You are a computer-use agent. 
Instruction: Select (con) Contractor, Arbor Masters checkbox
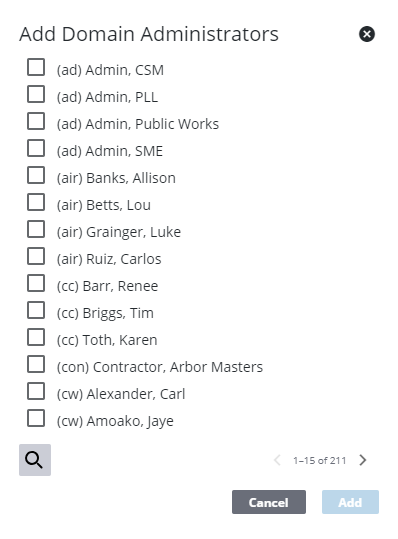[36, 364]
